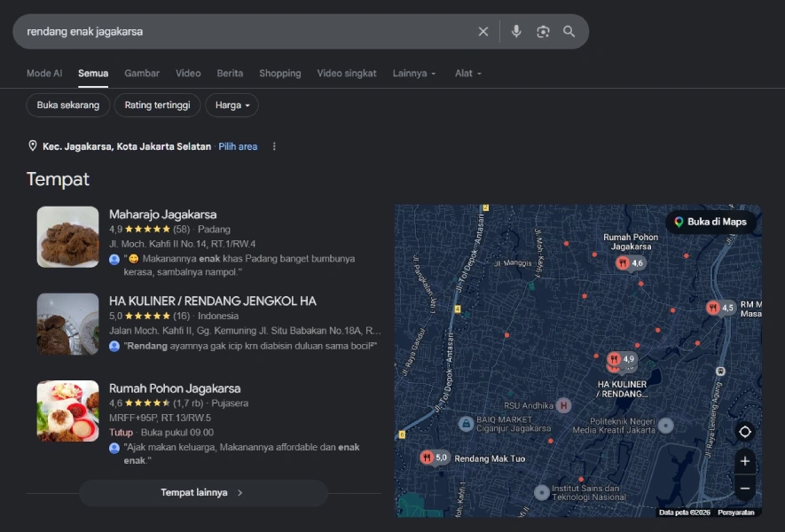Click the Persyaratan link on map
Screen dimensions: 785x532
(736, 512)
